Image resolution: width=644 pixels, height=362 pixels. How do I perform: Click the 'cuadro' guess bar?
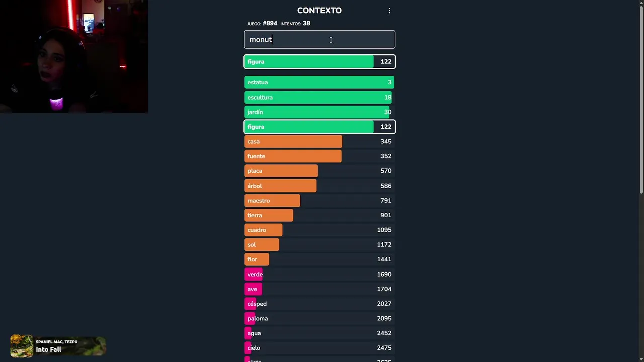pos(263,230)
